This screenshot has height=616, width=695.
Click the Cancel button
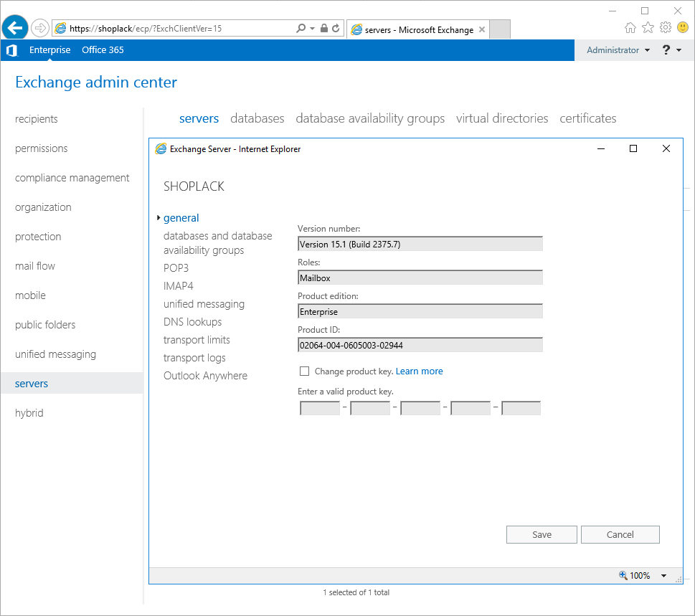coord(620,534)
